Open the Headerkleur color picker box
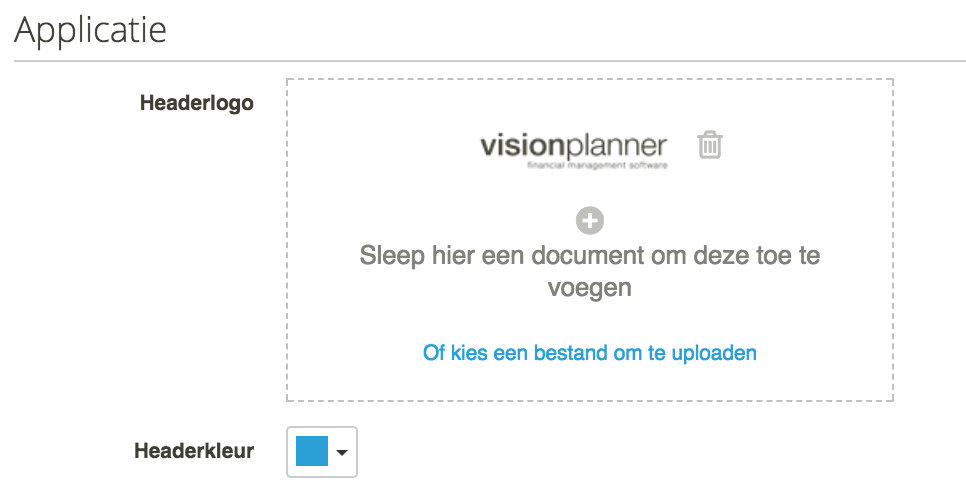 (322, 452)
